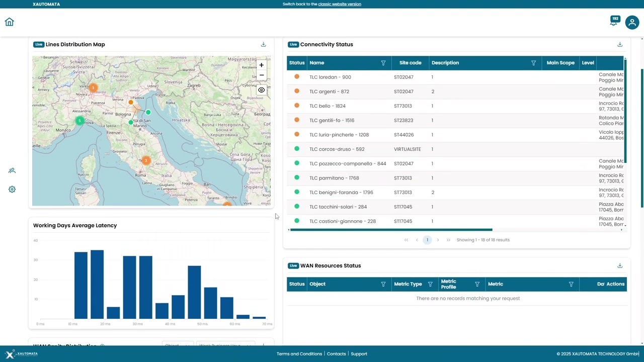Click the tallest latency bar near 20 ms
This screenshot has width=644, height=362.
coord(97,284)
